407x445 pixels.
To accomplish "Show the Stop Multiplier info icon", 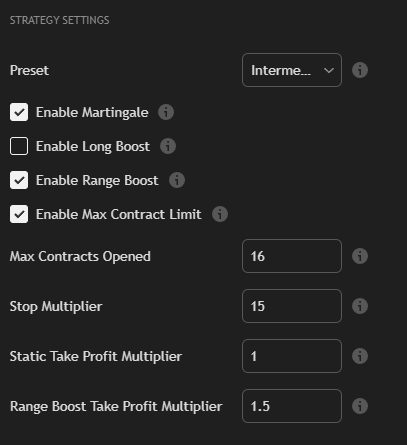I will tap(360, 306).
